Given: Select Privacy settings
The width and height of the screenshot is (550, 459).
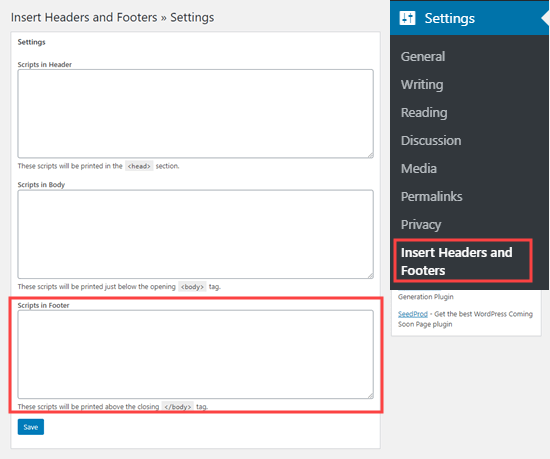Looking at the screenshot, I should coord(421,225).
